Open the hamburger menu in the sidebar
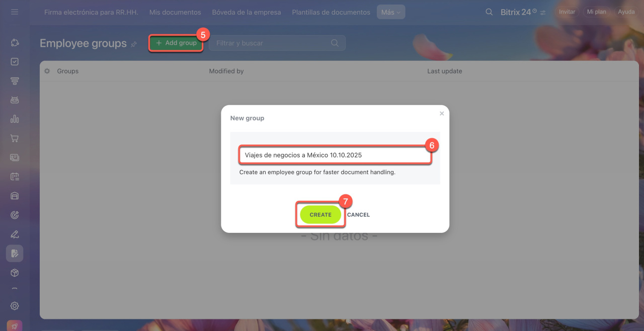This screenshot has width=644, height=331. (15, 12)
